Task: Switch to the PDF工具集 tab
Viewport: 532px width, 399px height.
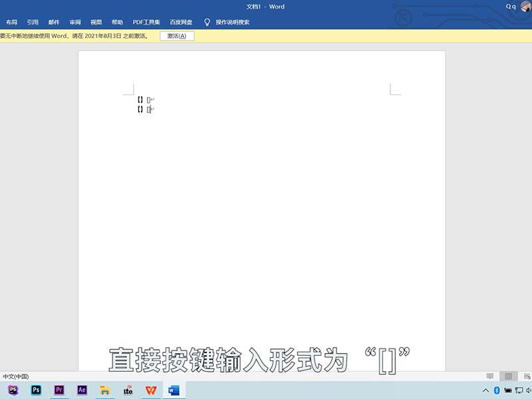Action: point(146,22)
